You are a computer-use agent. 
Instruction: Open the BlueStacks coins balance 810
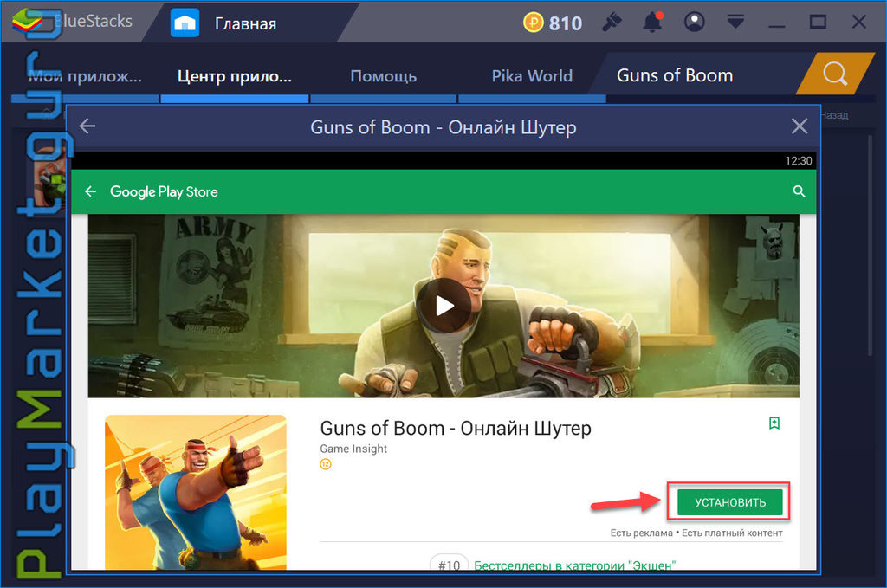pos(553,23)
